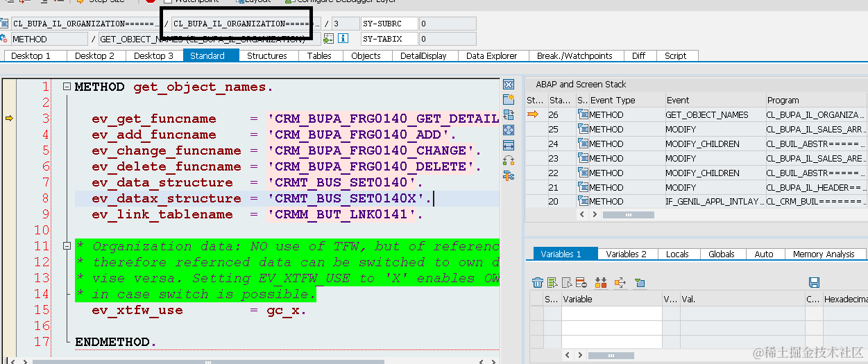This screenshot has width=868, height=364.
Task: Click the swap tools icon beside editor
Action: tap(509, 161)
